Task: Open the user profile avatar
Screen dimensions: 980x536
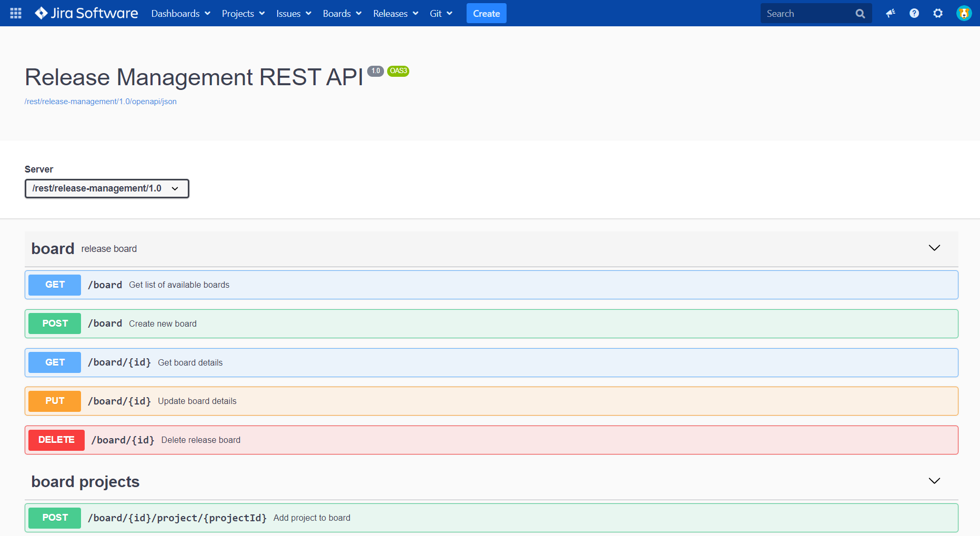Action: [x=964, y=13]
